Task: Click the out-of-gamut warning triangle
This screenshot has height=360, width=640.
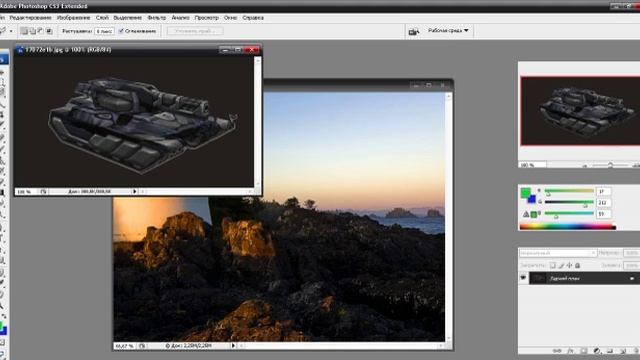Action: (x=526, y=214)
